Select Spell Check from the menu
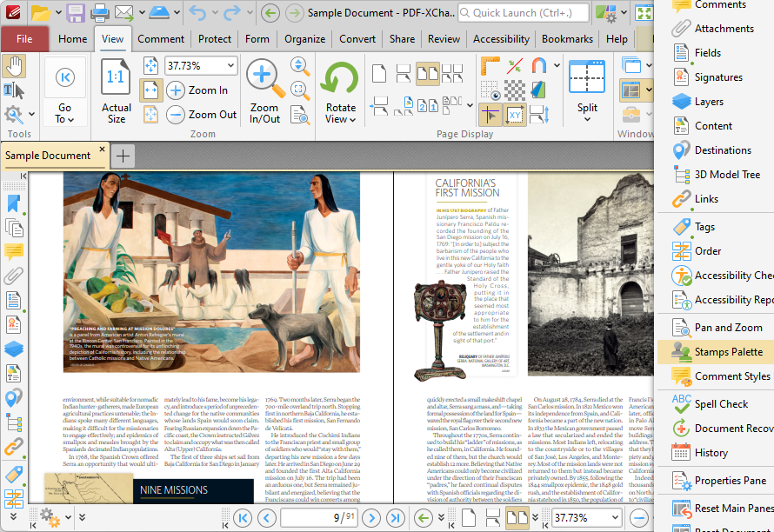This screenshot has width=774, height=532. [716, 404]
